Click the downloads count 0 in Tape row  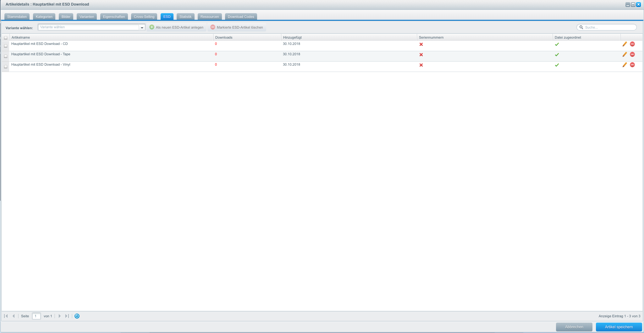(x=216, y=54)
